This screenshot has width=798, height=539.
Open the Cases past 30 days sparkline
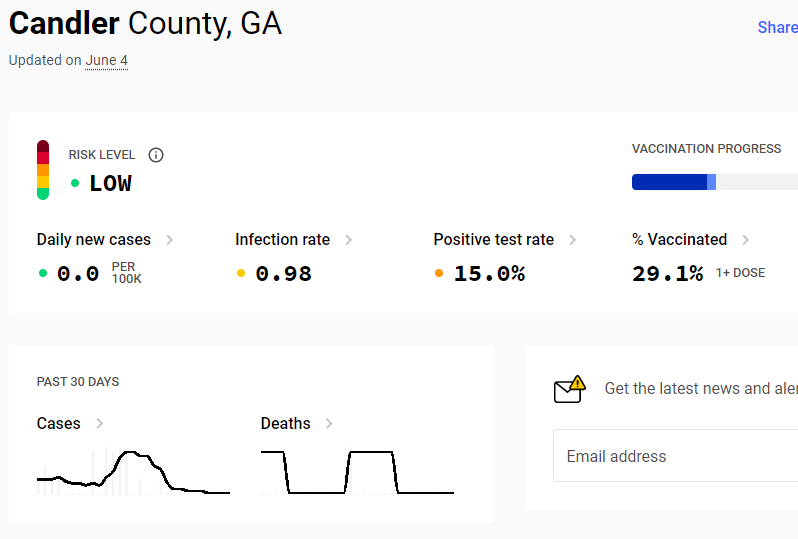tap(133, 472)
